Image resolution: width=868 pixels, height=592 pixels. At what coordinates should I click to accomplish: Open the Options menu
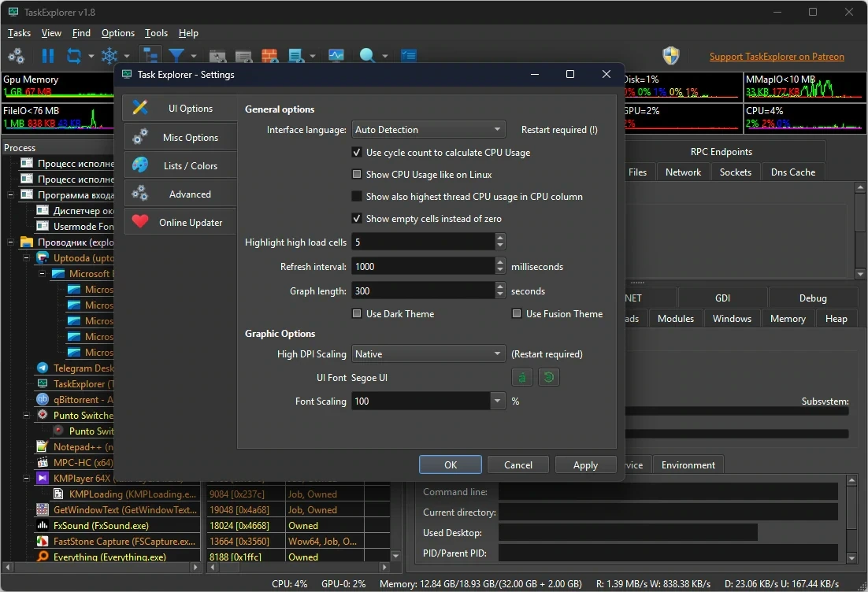[x=118, y=33]
